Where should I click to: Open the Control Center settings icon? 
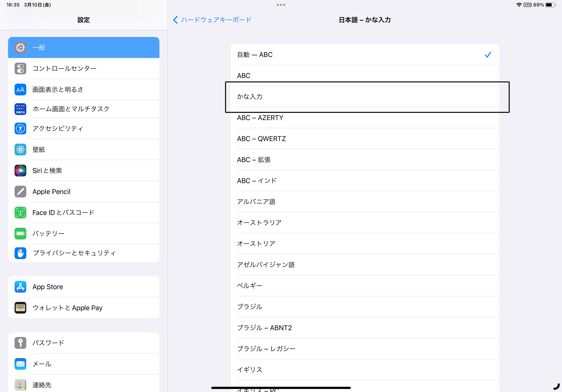coord(20,68)
